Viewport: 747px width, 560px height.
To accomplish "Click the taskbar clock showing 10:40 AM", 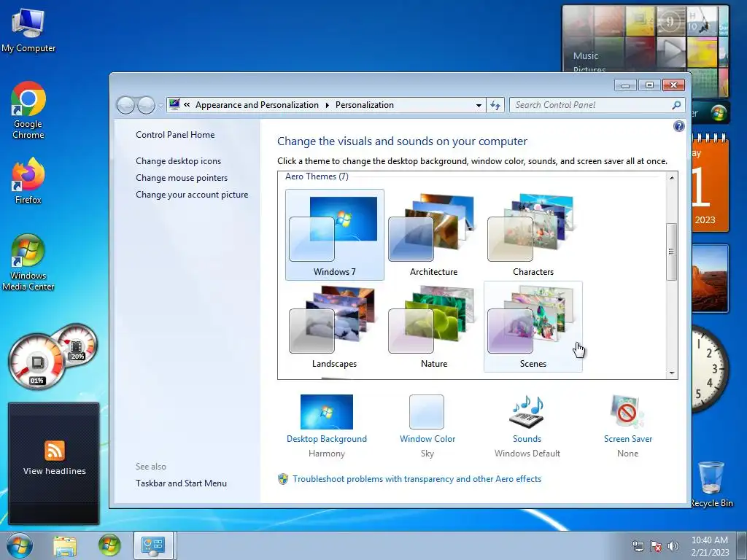I will pyautogui.click(x=710, y=545).
